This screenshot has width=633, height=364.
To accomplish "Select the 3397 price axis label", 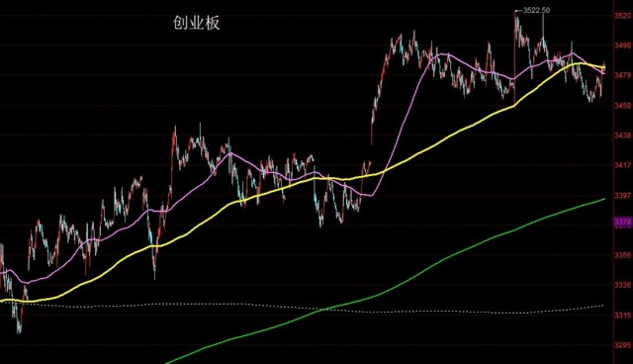I will pos(622,196).
